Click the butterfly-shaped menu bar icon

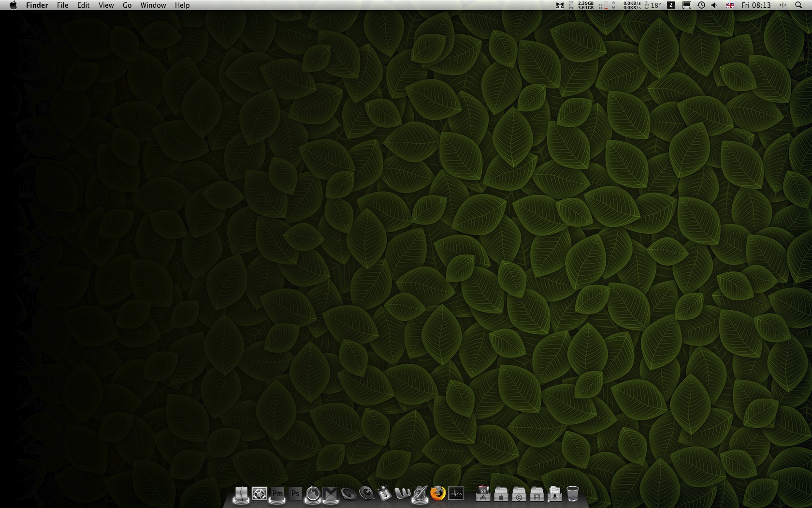560,5
